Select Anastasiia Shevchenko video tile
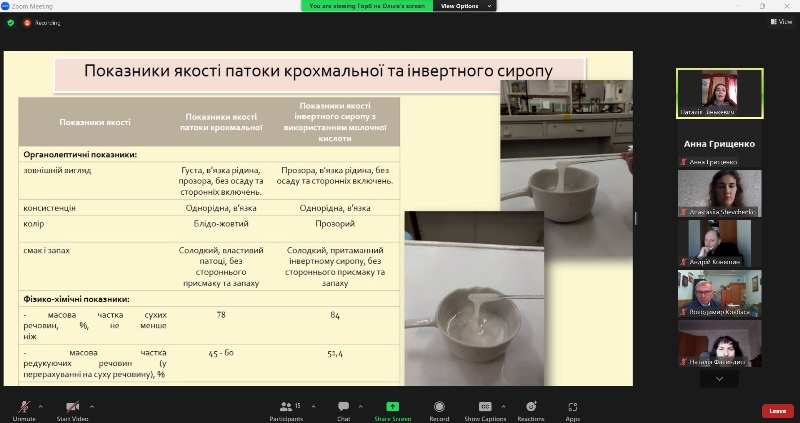The width and height of the screenshot is (800, 423). point(719,193)
